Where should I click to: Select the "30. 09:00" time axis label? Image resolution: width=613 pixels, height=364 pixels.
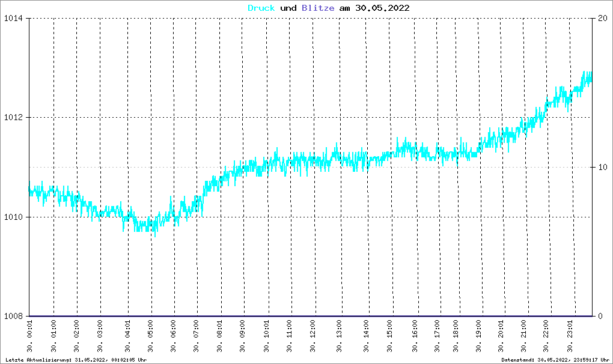pos(243,336)
